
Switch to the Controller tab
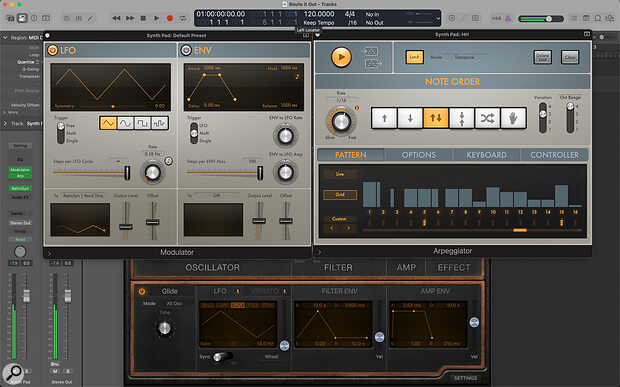[554, 155]
